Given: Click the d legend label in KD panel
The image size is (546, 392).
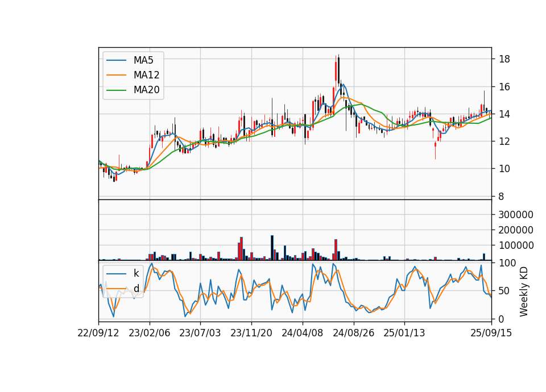Looking at the screenshot, I should [x=136, y=289].
